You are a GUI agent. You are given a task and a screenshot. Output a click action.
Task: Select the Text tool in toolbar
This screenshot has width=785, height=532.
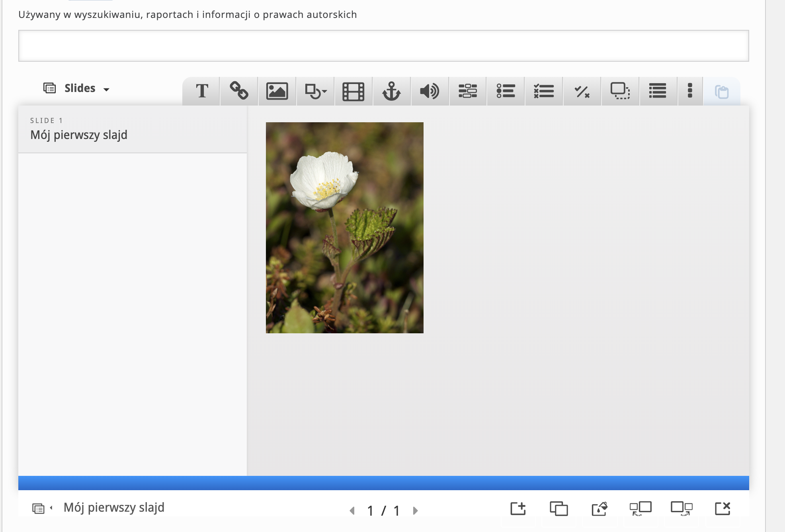coord(202,91)
